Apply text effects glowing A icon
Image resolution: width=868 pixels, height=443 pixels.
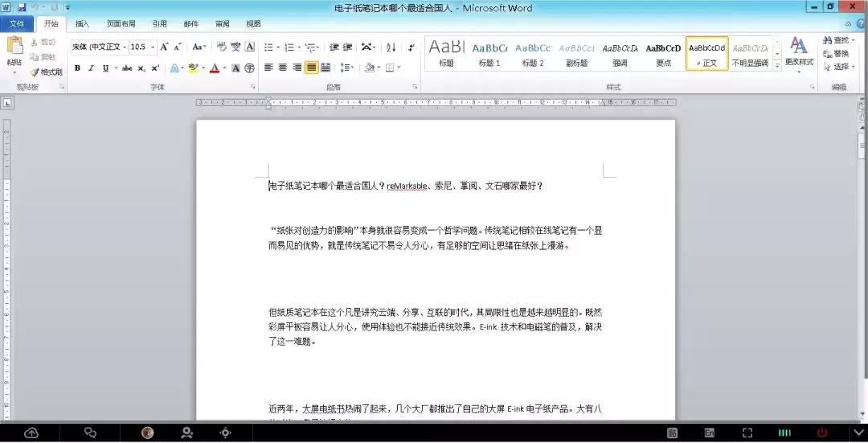pos(174,68)
